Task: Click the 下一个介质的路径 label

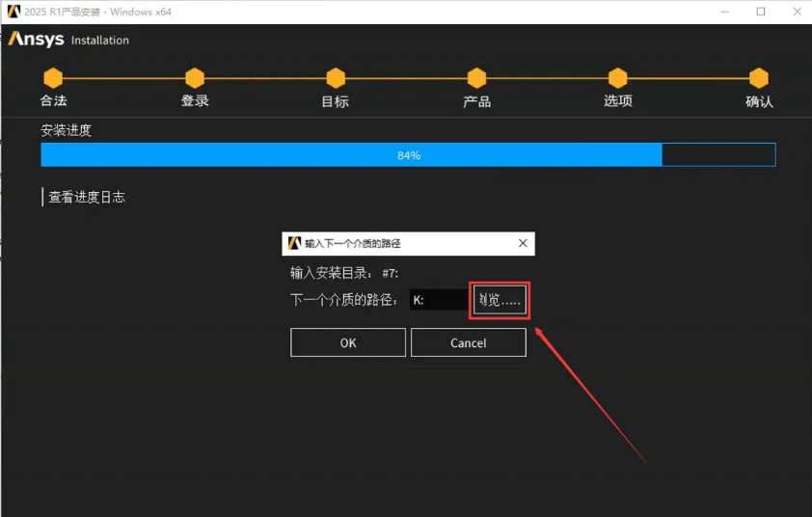Action: [344, 299]
